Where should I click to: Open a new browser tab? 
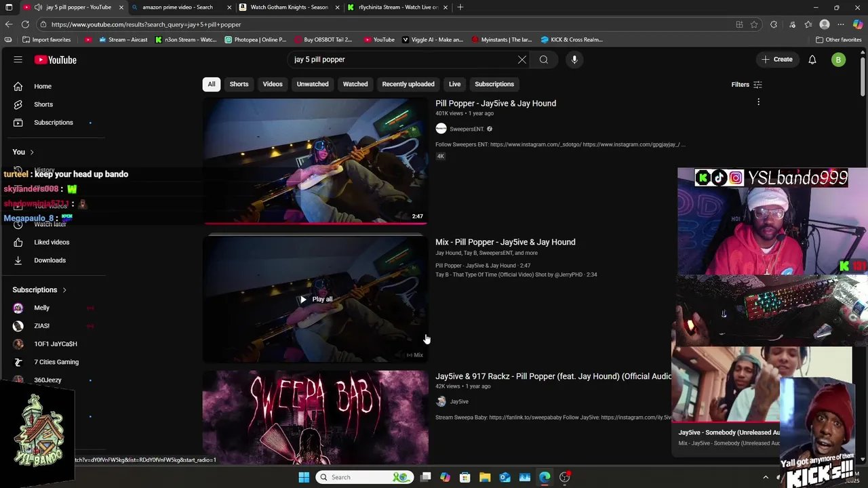(x=460, y=7)
